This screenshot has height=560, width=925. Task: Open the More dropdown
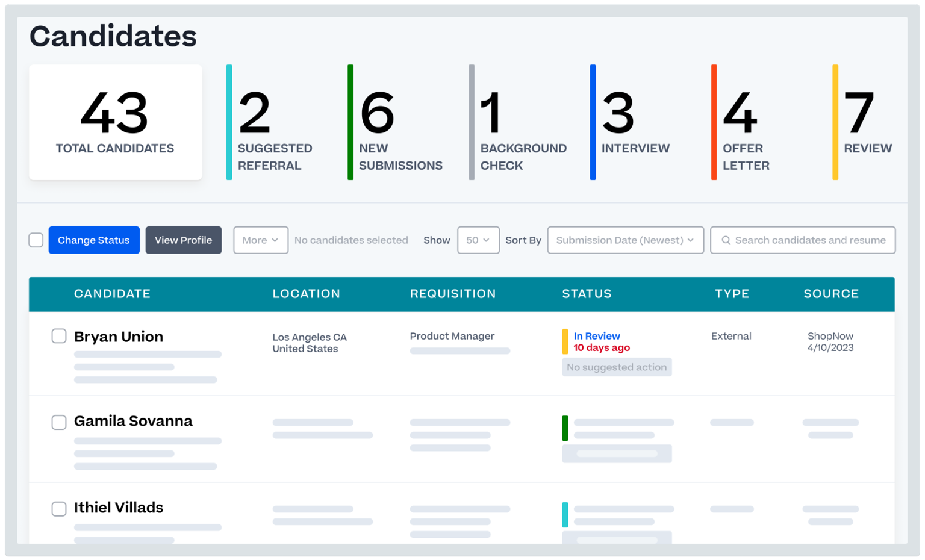coord(261,240)
